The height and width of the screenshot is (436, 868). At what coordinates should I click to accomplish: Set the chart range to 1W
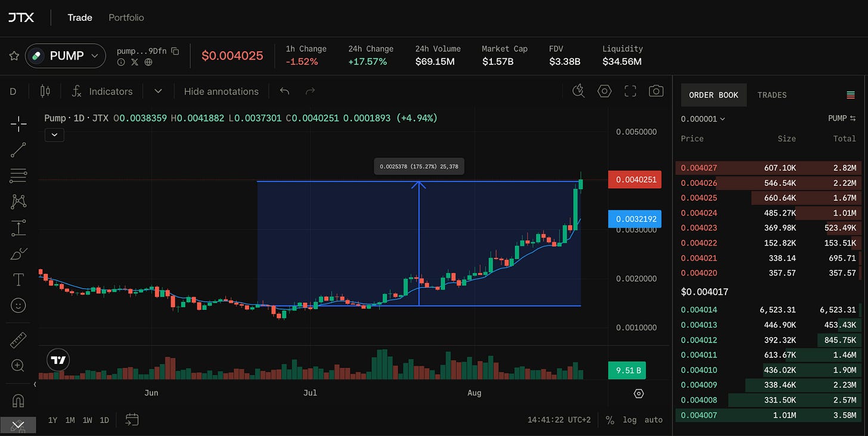[87, 420]
